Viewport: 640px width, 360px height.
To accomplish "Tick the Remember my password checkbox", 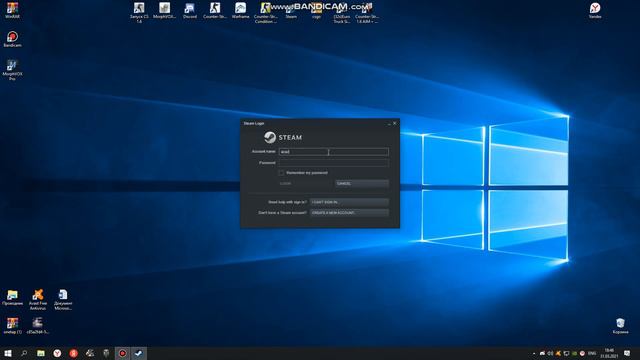I will tap(281, 173).
